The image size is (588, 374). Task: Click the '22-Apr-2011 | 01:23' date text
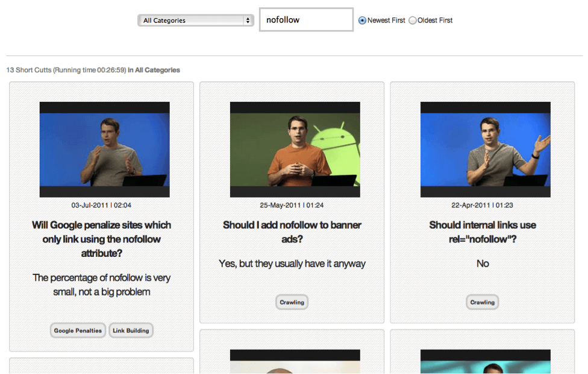[x=482, y=206]
